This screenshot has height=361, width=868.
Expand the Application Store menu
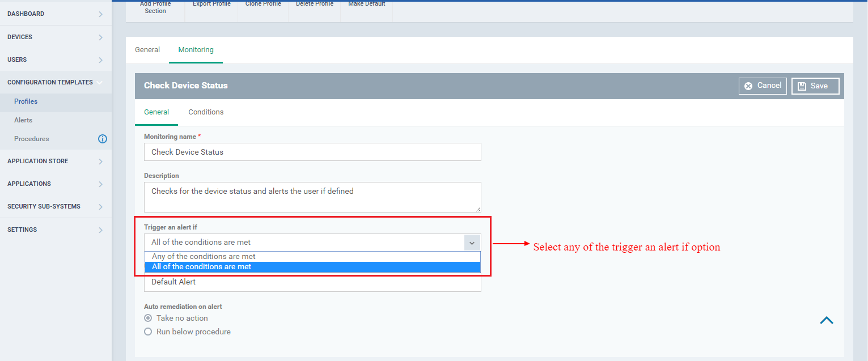(x=56, y=161)
